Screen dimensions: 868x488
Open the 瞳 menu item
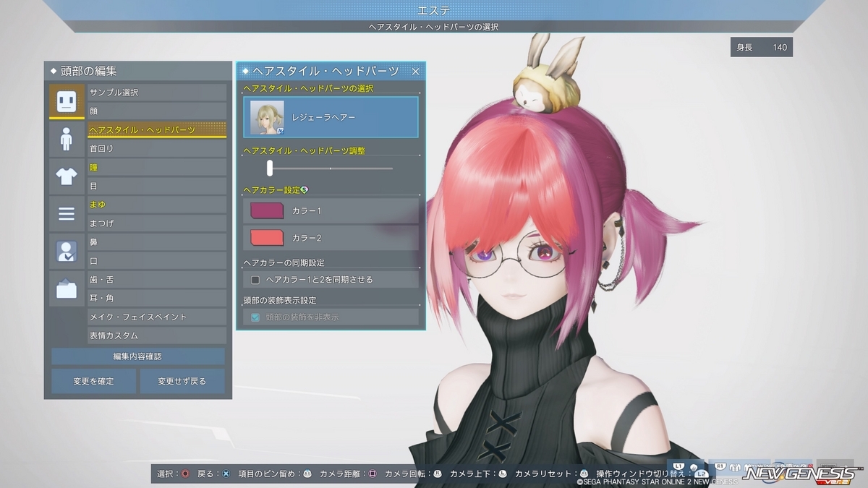157,167
